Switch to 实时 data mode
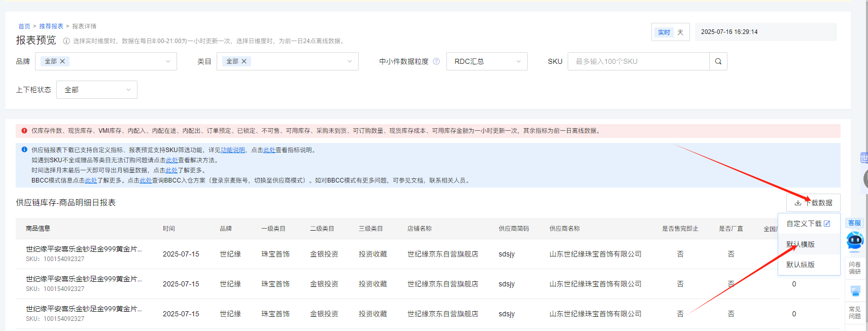 click(664, 32)
